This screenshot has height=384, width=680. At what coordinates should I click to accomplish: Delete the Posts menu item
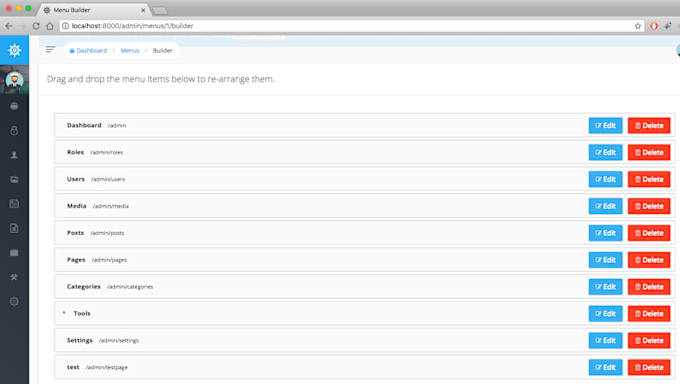tap(649, 233)
